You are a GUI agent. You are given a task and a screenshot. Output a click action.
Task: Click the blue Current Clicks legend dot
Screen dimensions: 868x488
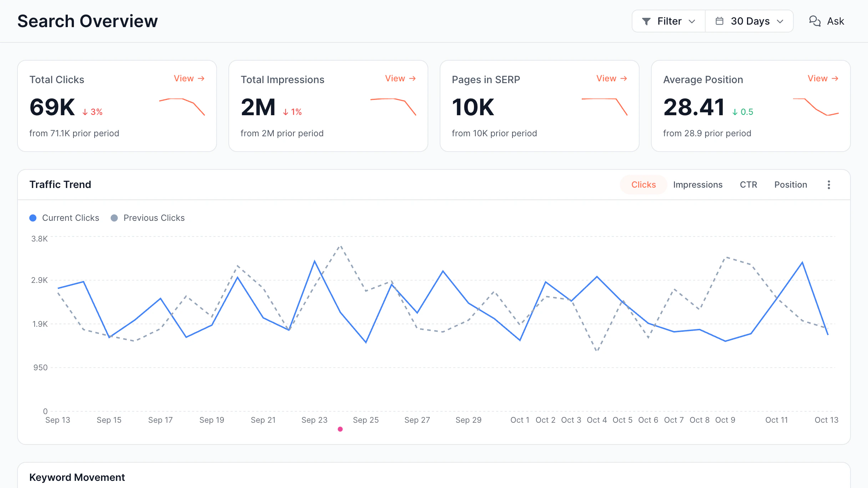33,218
